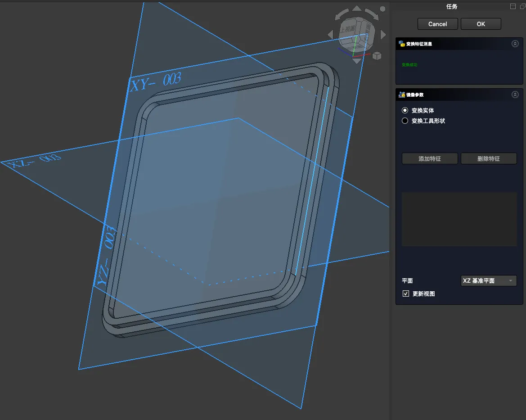The image size is (526, 420).
Task: Click the dot button beside navigation cube
Action: 382,9
